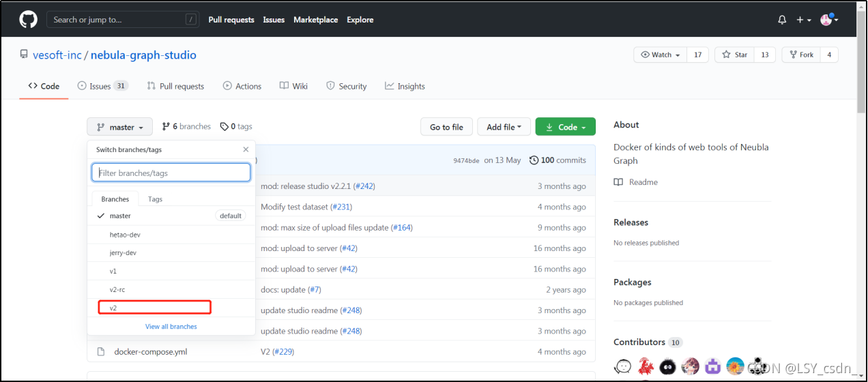
Task: Open Marketplace in top navigation
Action: click(315, 20)
